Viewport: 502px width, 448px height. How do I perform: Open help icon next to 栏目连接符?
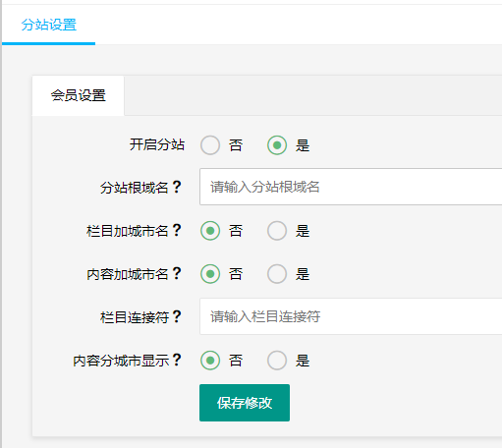[177, 316]
